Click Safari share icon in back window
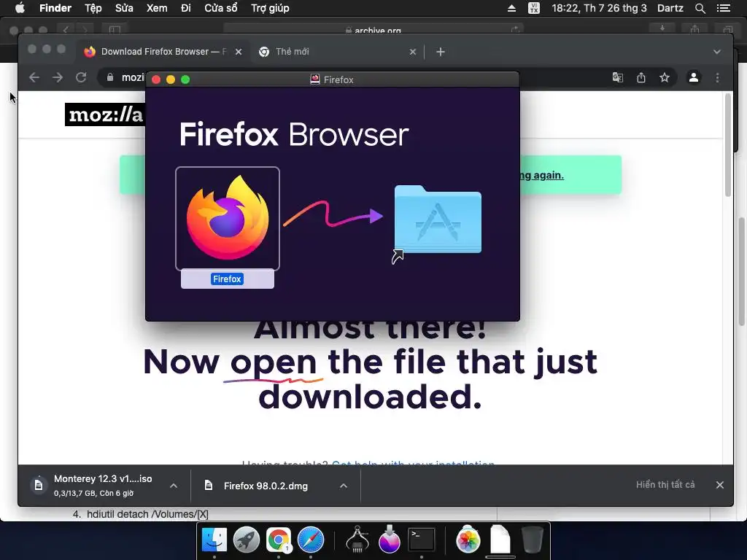Image resolution: width=747 pixels, height=560 pixels. (695, 29)
